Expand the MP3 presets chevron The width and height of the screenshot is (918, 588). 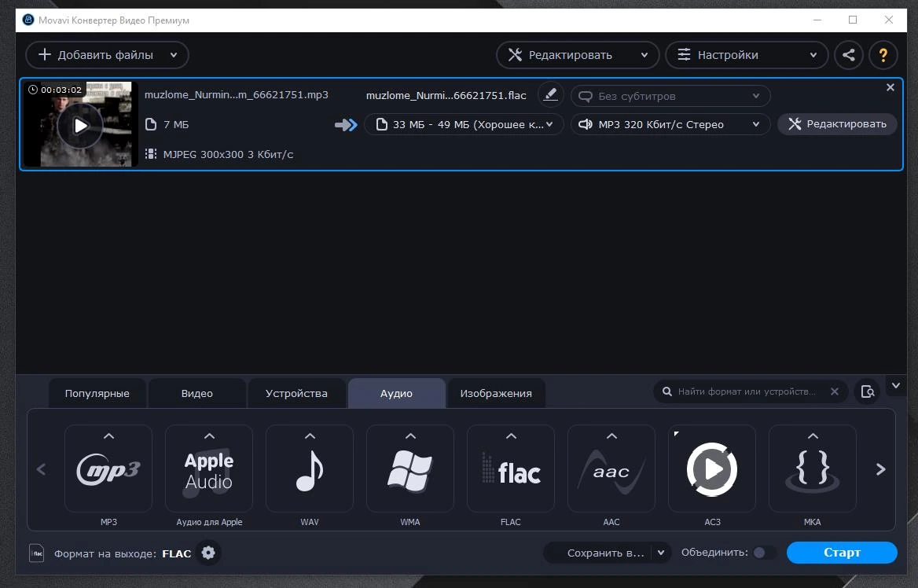click(x=108, y=435)
